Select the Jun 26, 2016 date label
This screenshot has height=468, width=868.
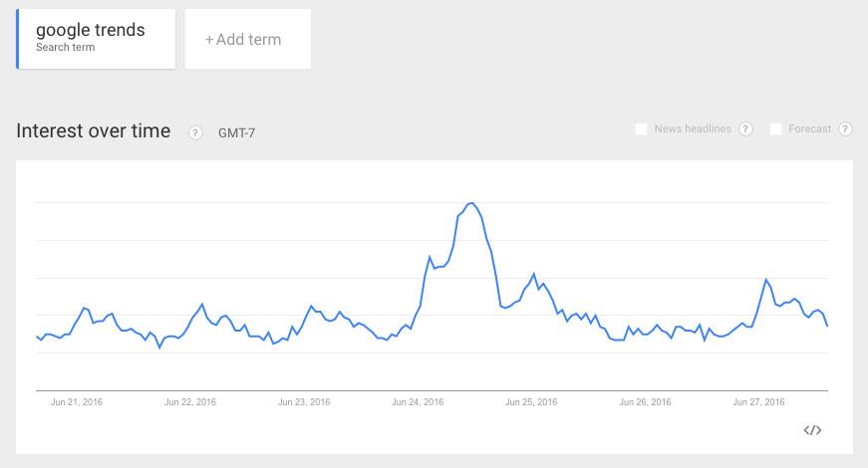(646, 402)
